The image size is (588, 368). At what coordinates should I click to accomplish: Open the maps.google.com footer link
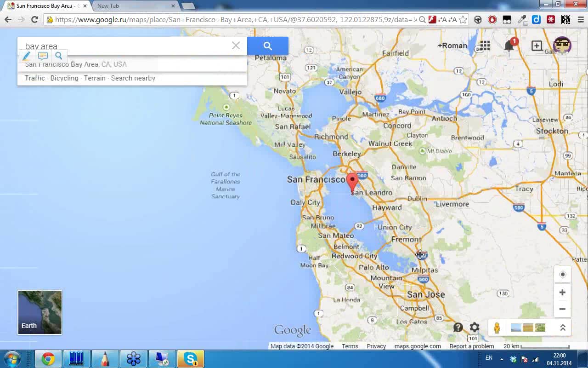point(418,346)
